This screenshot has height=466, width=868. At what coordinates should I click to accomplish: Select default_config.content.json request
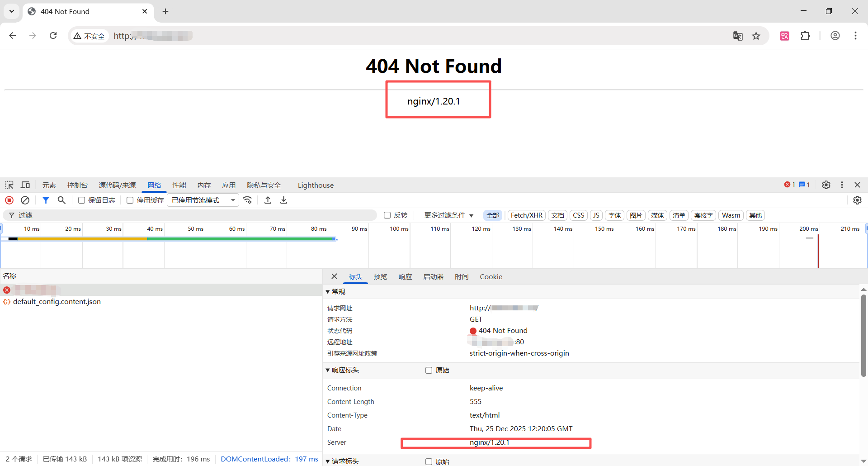tap(57, 302)
